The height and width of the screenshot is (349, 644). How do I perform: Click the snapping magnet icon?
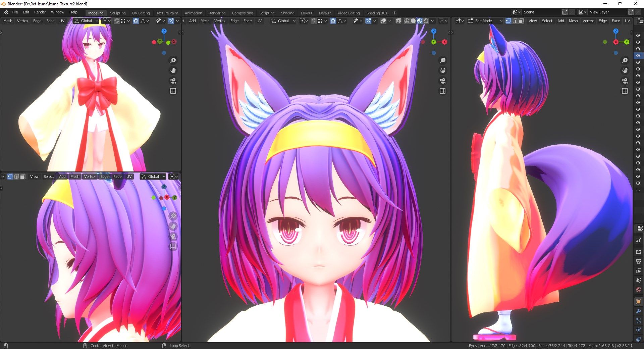point(314,21)
